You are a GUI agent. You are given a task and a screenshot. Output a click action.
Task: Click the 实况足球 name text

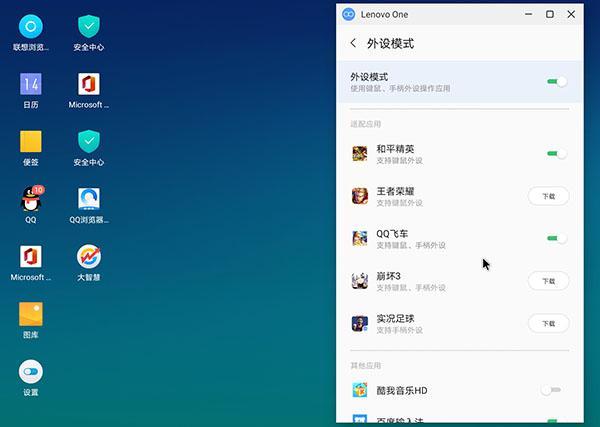[x=395, y=318]
